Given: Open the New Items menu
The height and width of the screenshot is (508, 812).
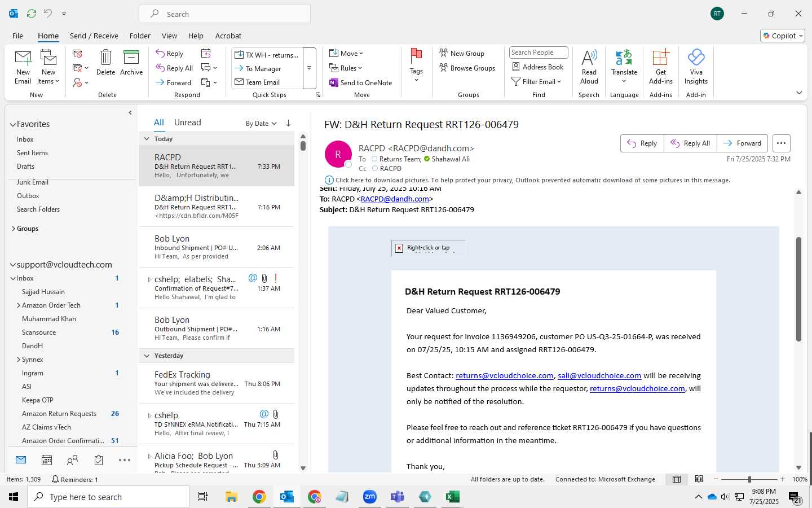Looking at the screenshot, I should (48, 67).
